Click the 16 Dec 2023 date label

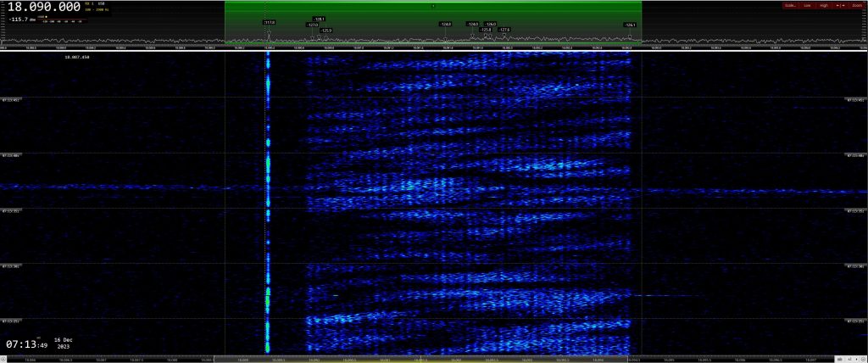pyautogui.click(x=64, y=343)
